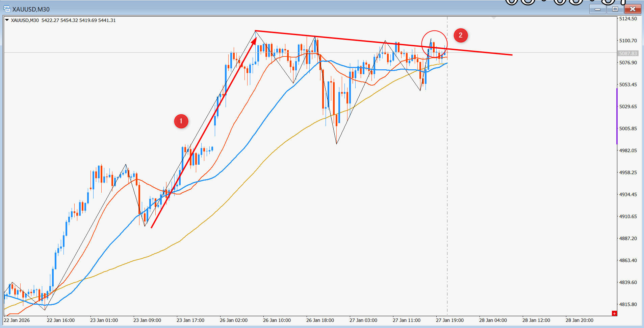Select the current price label 5087.83
The image size is (644, 328).
click(x=628, y=53)
